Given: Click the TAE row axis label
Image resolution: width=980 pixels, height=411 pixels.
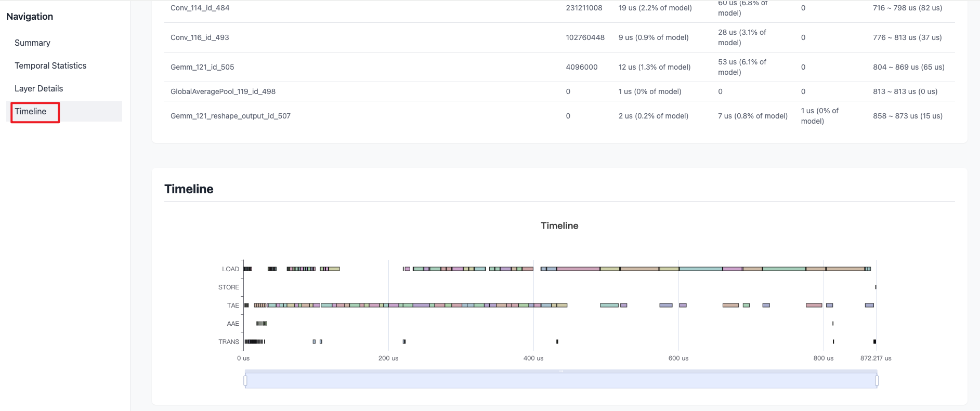Looking at the screenshot, I should [x=233, y=306].
